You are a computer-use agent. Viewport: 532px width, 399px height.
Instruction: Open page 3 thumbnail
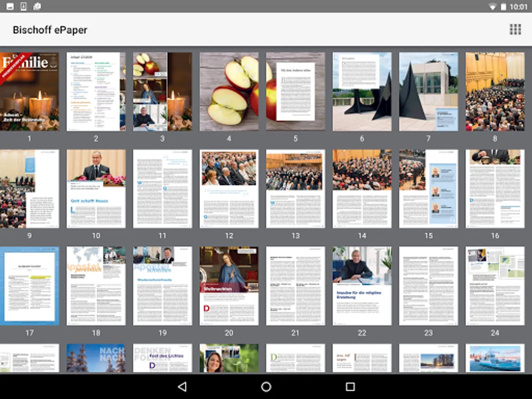163,92
